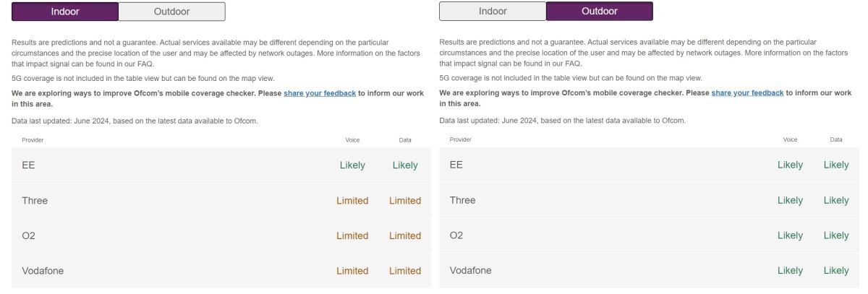868x294 pixels.
Task: Select the highlighted purple Outdoor tab
Action: (x=599, y=12)
